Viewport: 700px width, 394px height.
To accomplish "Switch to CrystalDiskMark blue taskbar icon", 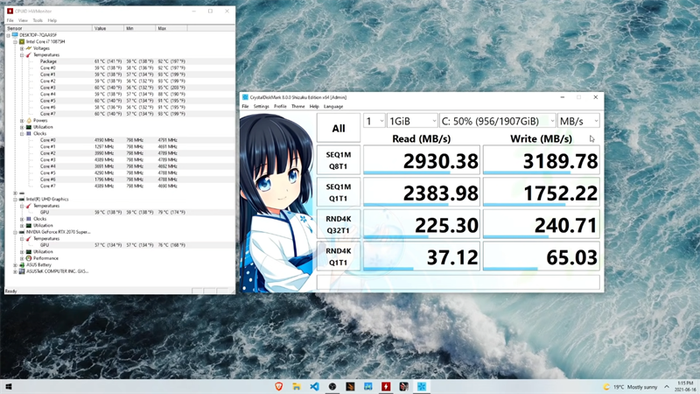I will click(421, 386).
